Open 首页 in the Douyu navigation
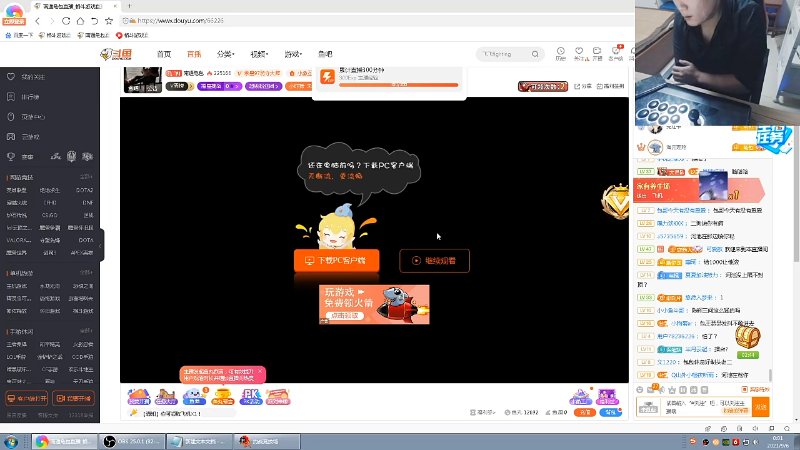Screen dimensions: 800x450 click(164, 54)
